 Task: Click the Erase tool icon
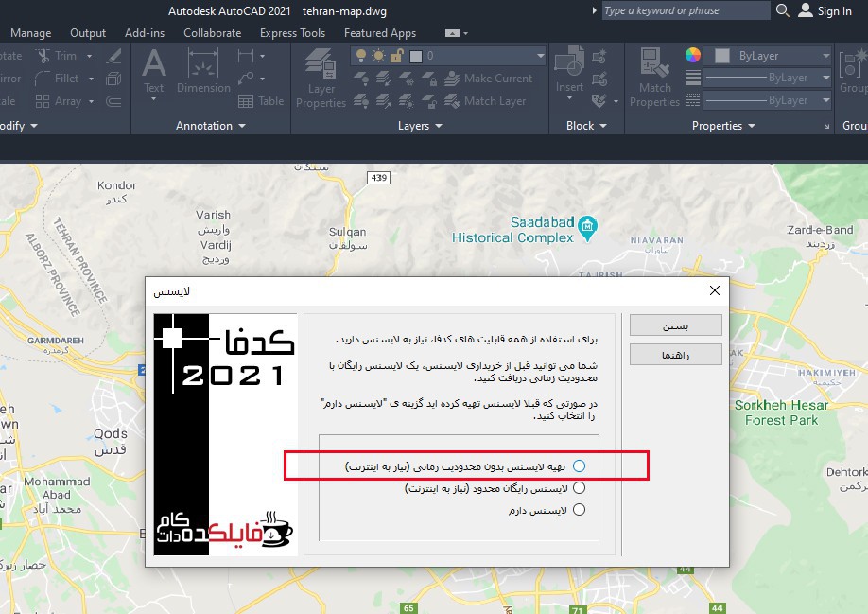(114, 56)
